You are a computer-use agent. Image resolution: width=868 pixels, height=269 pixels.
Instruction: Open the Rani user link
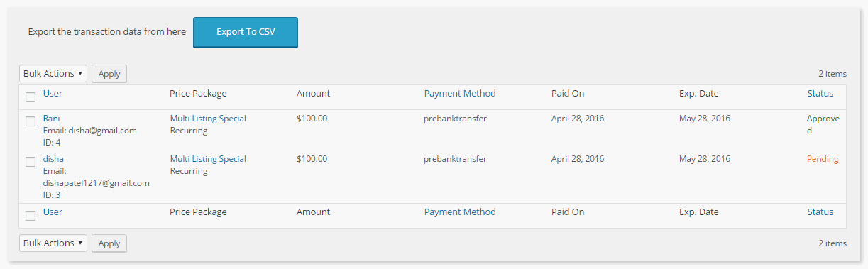(52, 119)
